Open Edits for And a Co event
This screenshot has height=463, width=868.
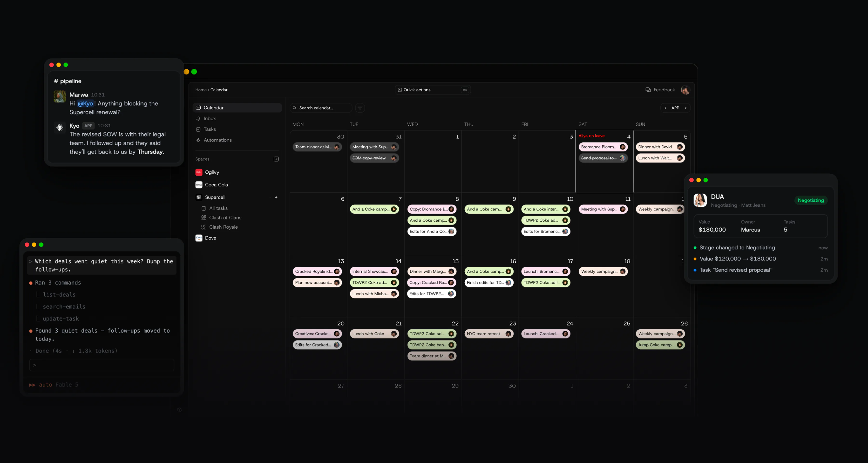432,231
